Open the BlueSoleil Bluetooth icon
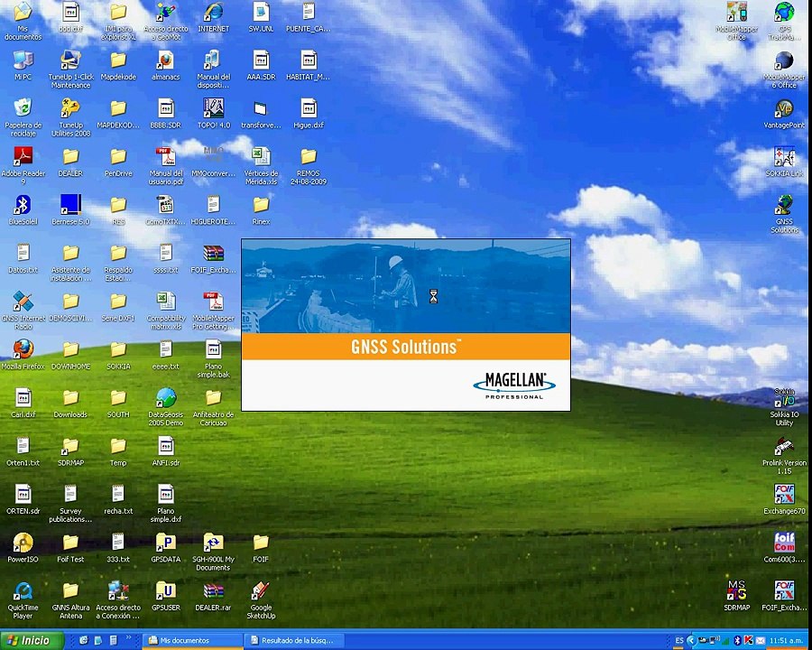Screen dimensions: 812x650 tap(23, 205)
